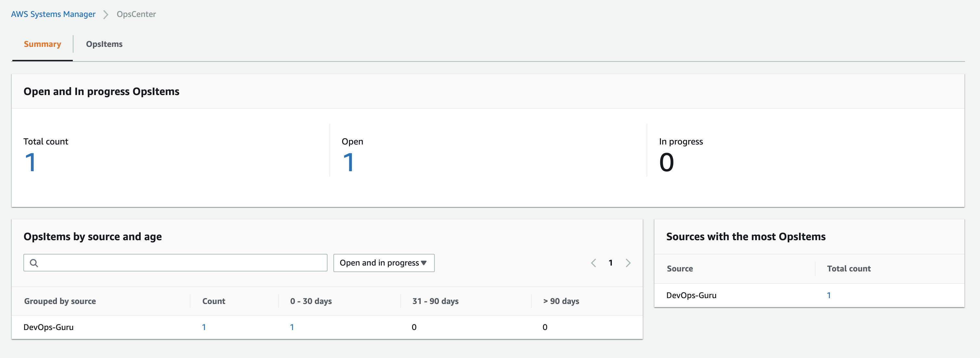This screenshot has height=358, width=980.
Task: Click the filter dropdown triangle arrow
Action: coord(424,263)
